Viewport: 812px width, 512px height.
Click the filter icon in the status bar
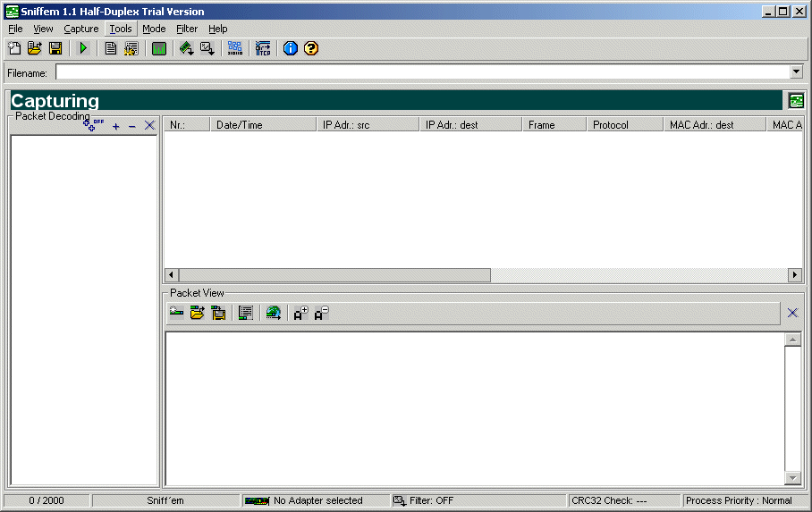tap(399, 500)
